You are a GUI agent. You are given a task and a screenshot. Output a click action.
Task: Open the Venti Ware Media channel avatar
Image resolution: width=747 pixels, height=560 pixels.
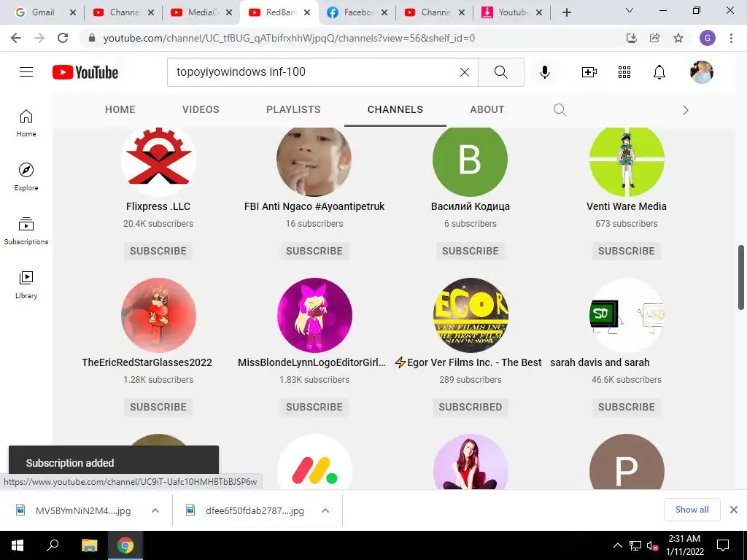tap(627, 161)
